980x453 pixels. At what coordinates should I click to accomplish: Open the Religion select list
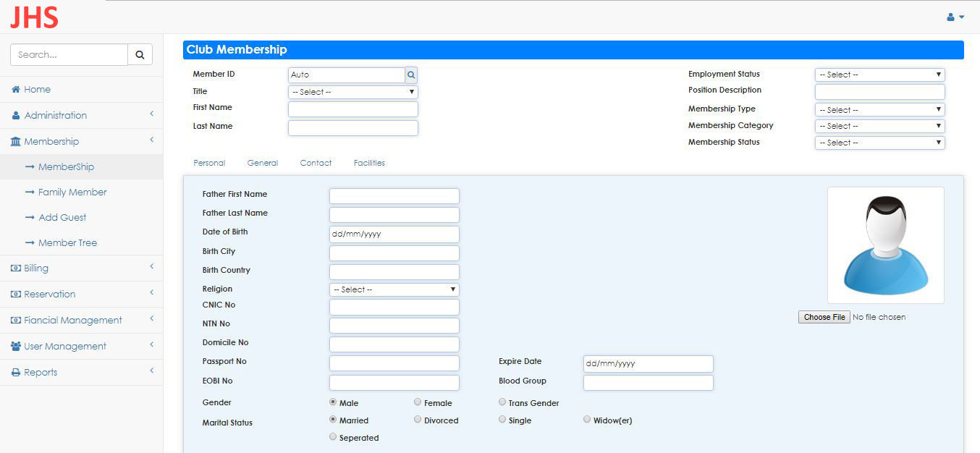[x=394, y=289]
